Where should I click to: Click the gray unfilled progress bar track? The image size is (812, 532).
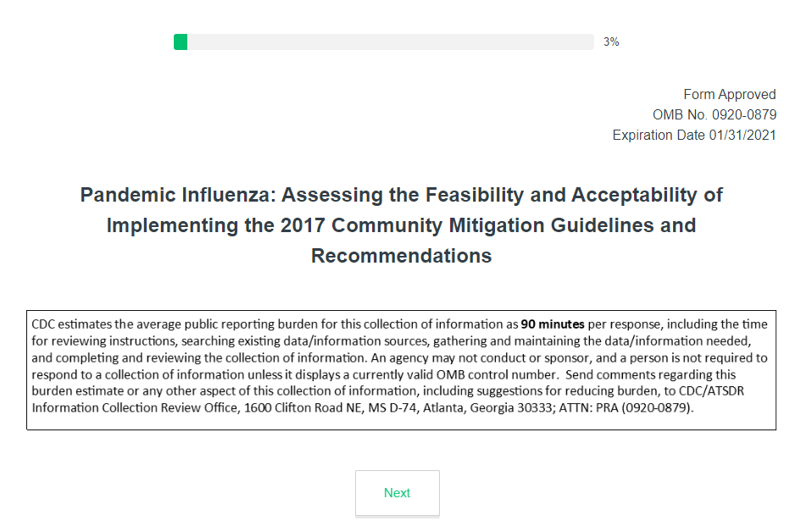coord(390,42)
